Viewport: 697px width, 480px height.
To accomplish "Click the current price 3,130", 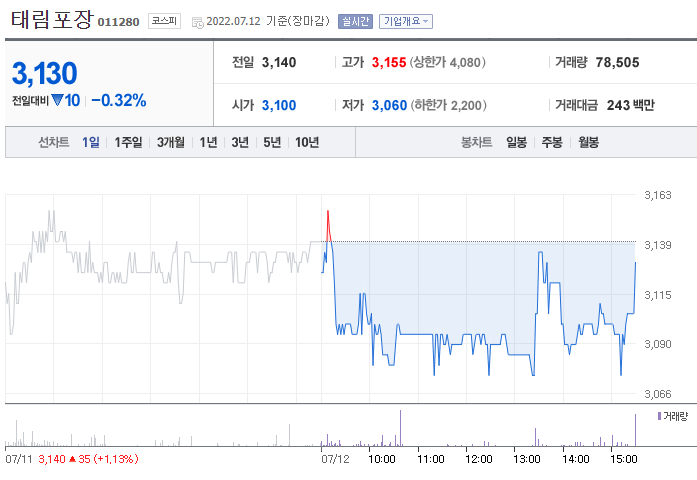I will point(44,73).
